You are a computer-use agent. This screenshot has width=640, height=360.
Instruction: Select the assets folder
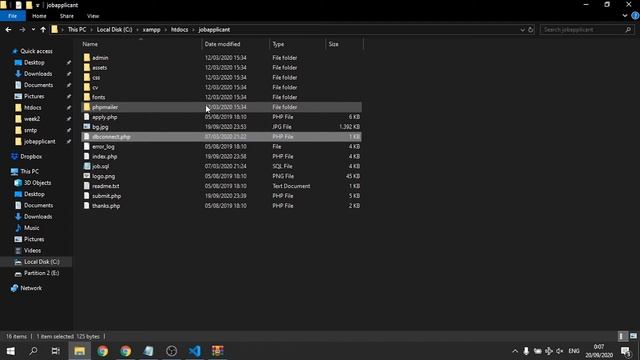pyautogui.click(x=221, y=67)
